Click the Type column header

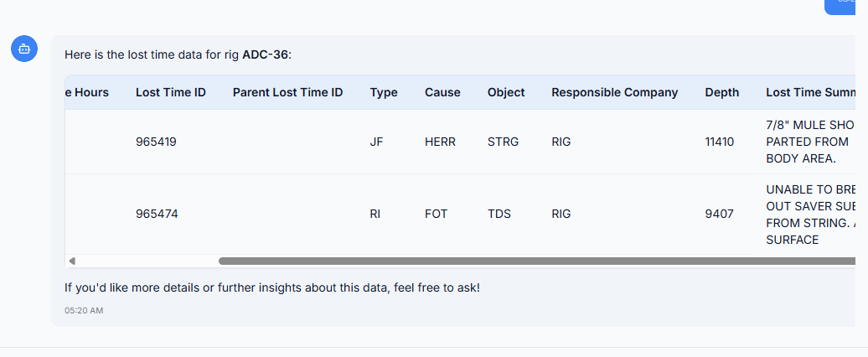[384, 92]
